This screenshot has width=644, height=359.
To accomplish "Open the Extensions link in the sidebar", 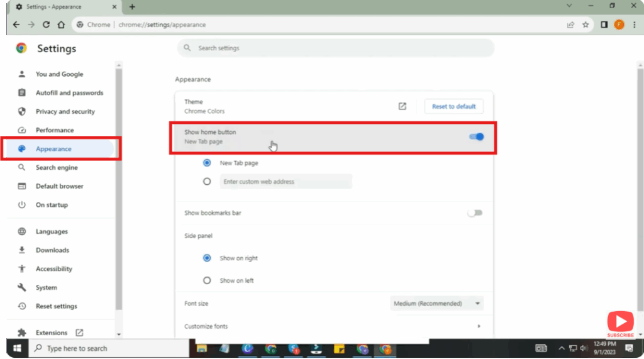I will point(52,333).
